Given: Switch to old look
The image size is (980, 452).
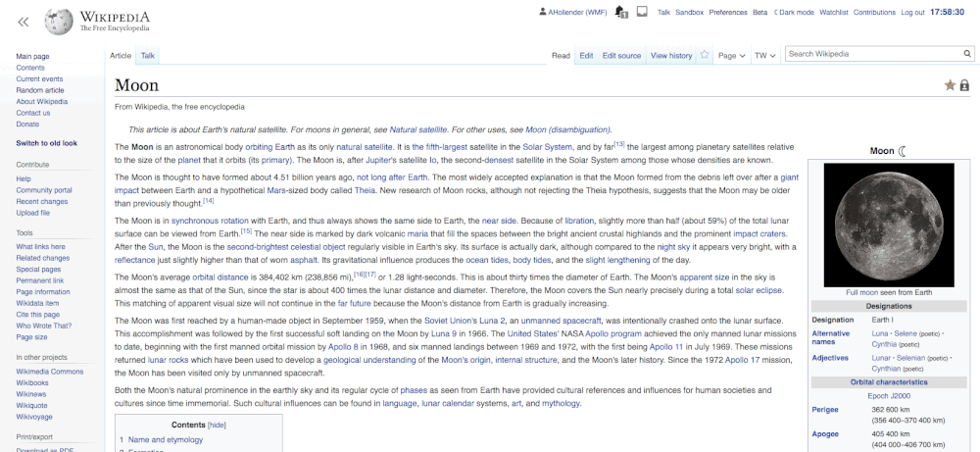Looking at the screenshot, I should 46,143.
